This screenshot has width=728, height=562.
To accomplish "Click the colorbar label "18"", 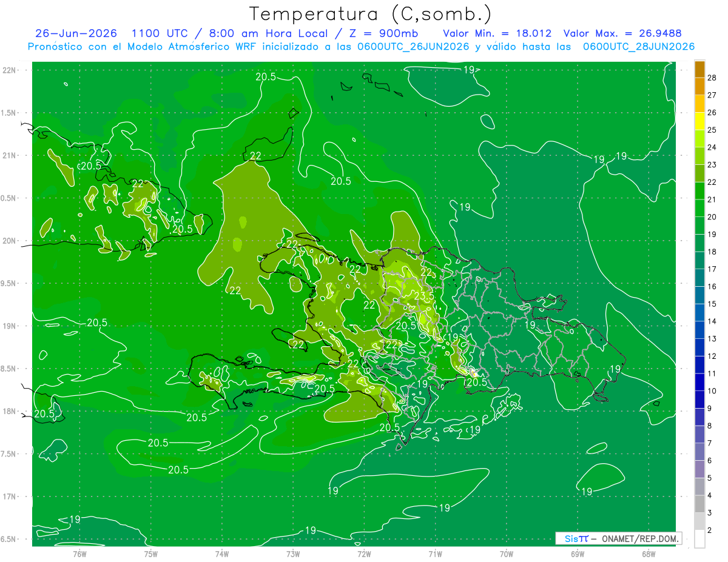I will pyautogui.click(x=712, y=252).
